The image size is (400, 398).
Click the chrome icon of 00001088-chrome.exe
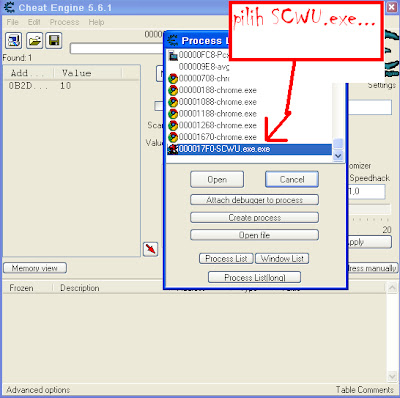(x=173, y=102)
